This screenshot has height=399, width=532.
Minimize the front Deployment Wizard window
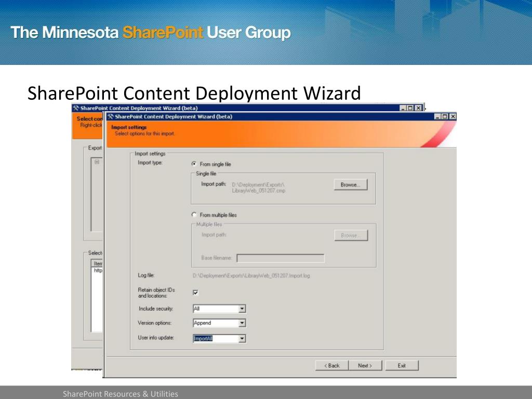438,116
